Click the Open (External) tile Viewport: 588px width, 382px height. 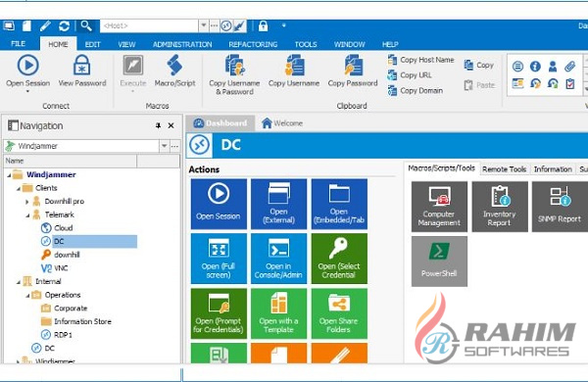278,204
